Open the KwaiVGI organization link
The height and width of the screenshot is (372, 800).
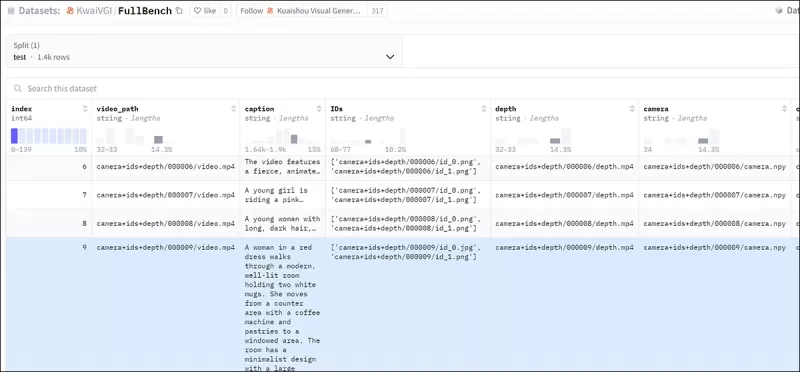94,11
